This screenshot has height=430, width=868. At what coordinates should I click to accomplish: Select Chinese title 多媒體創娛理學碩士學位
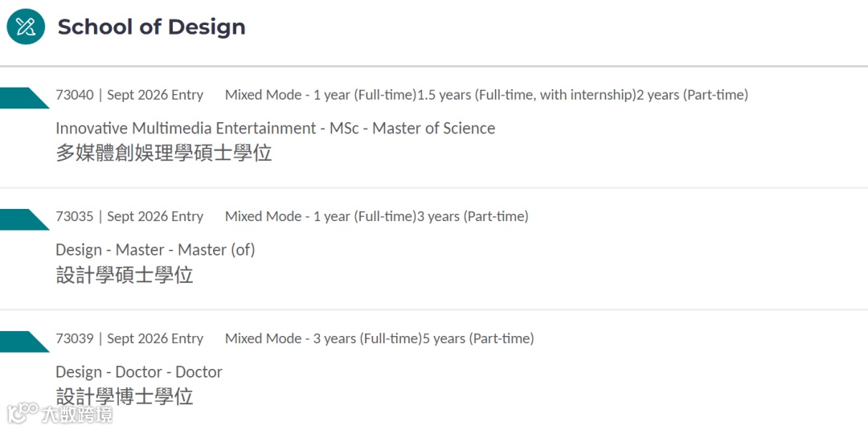[164, 153]
